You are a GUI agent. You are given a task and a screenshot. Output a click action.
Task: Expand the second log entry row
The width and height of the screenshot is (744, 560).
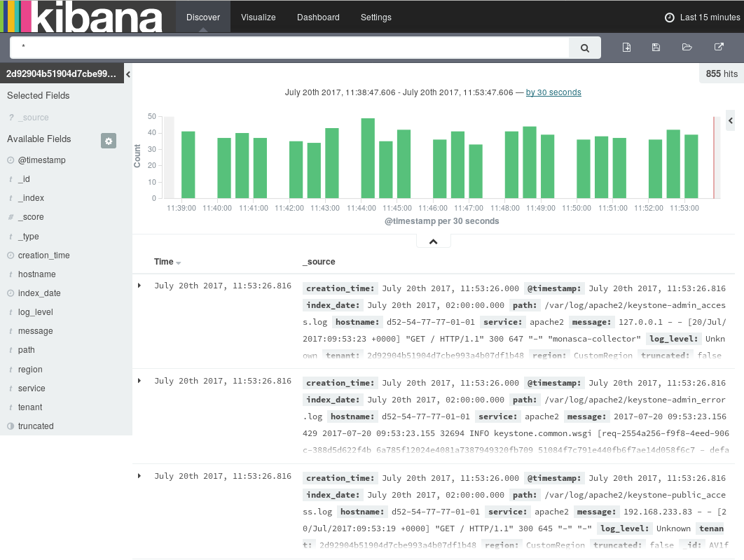tap(139, 381)
